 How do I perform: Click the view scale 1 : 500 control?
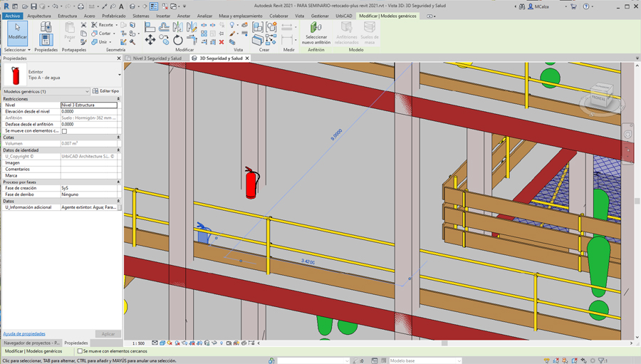pyautogui.click(x=138, y=343)
